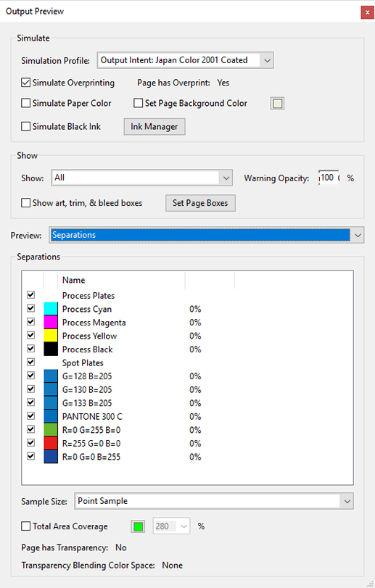This screenshot has width=375, height=588.
Task: Select the Process Yellow row name
Action: 89,336
